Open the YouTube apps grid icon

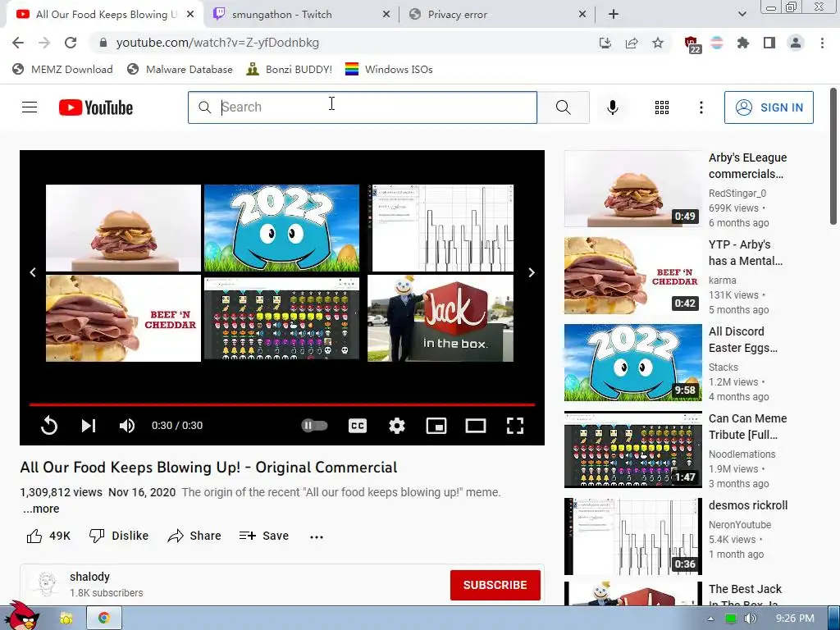point(662,107)
